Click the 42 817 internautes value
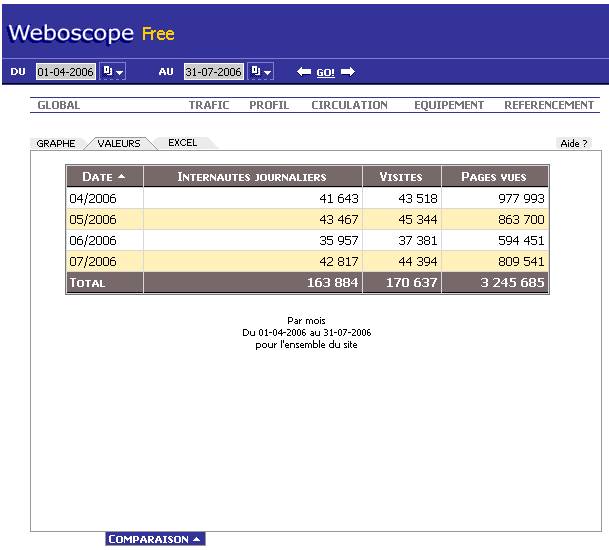Viewport: 609px width, 550px height. (339, 261)
